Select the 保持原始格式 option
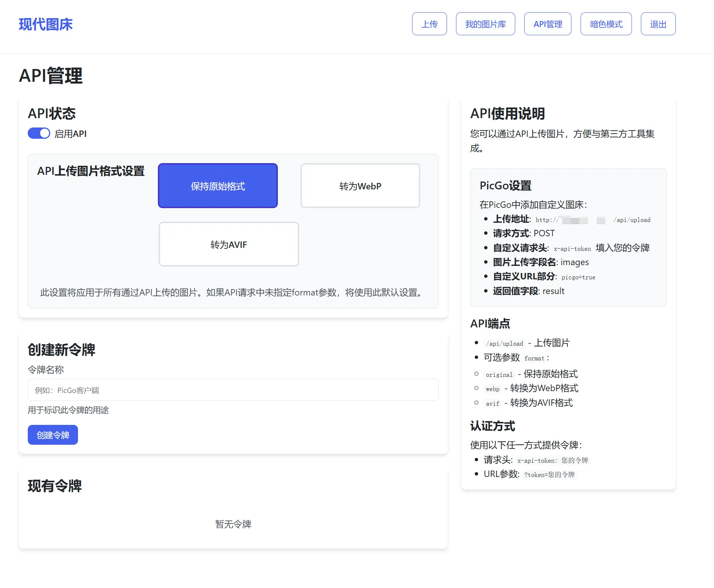 [217, 186]
